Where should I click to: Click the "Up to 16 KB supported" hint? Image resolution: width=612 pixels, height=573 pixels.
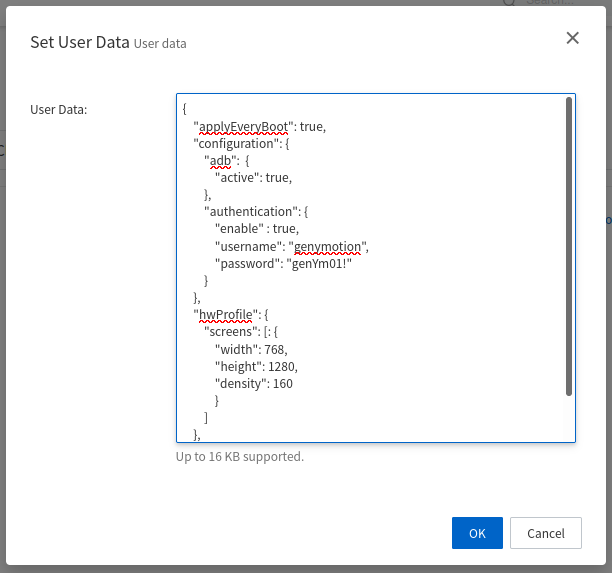point(240,457)
